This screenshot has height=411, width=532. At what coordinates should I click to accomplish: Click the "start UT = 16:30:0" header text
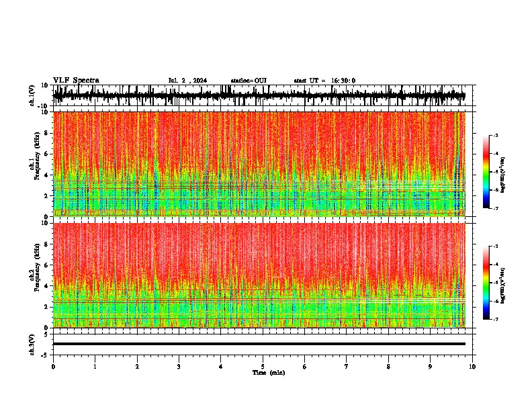pos(324,81)
